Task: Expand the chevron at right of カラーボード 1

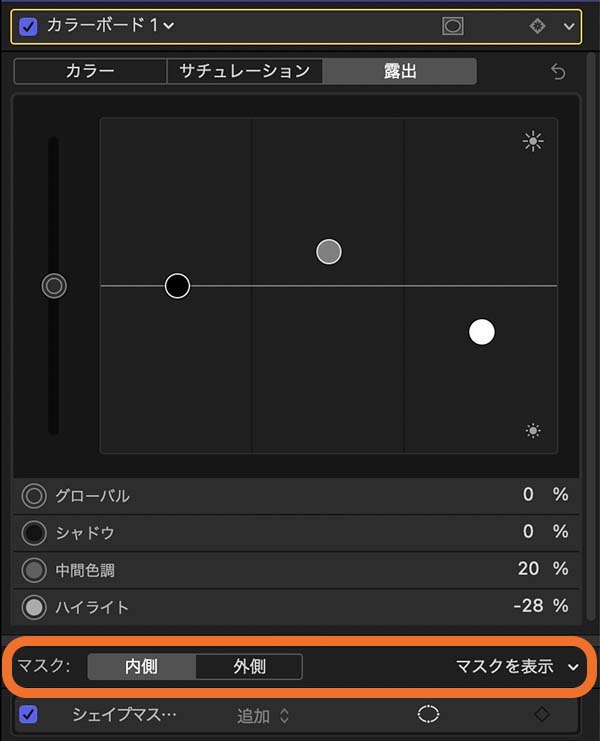Action: click(x=569, y=26)
